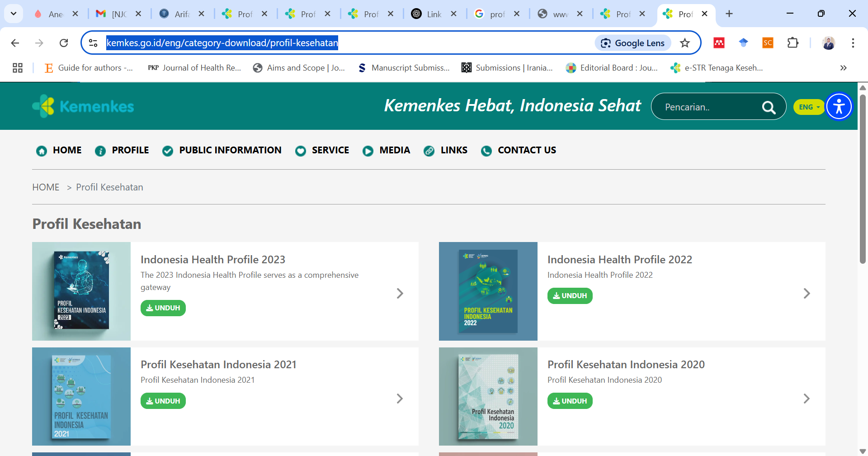Open Profil Kesehatan Indonesia 2021 cover thumbnail
868x456 pixels.
tap(81, 396)
